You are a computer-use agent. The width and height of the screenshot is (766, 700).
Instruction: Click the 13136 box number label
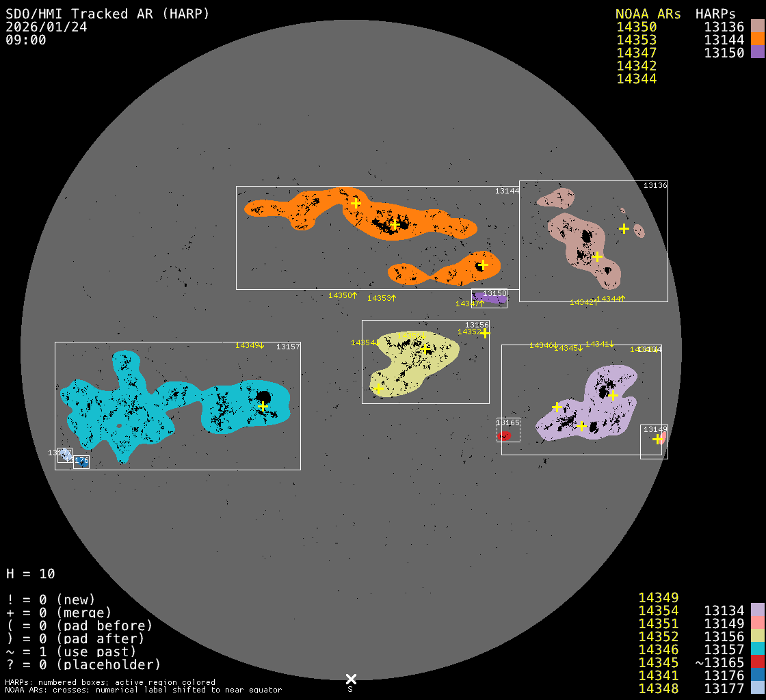click(655, 185)
